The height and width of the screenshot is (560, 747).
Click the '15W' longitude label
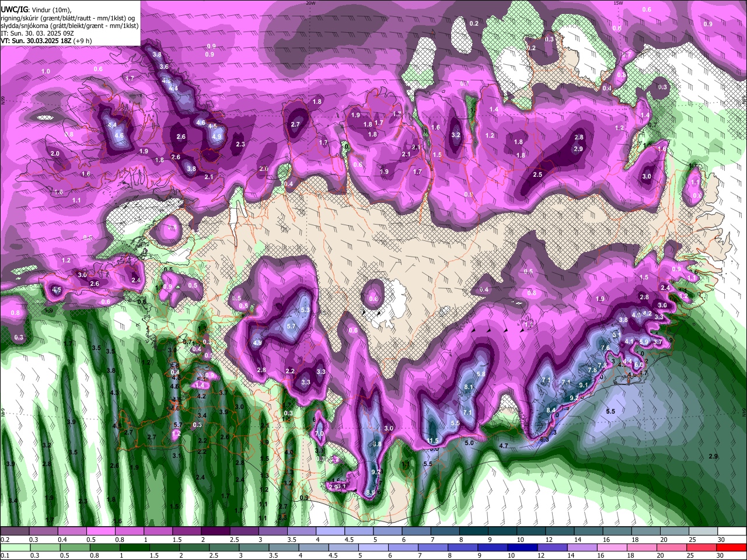click(618, 2)
